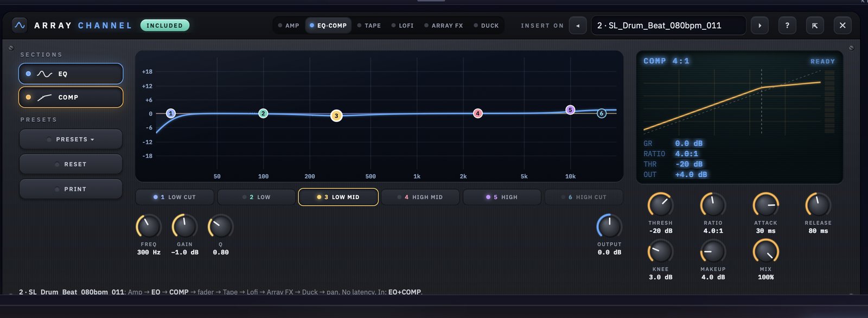The image size is (868, 318).
Task: Toggle the ARRAY FX module power dot
Action: [426, 26]
